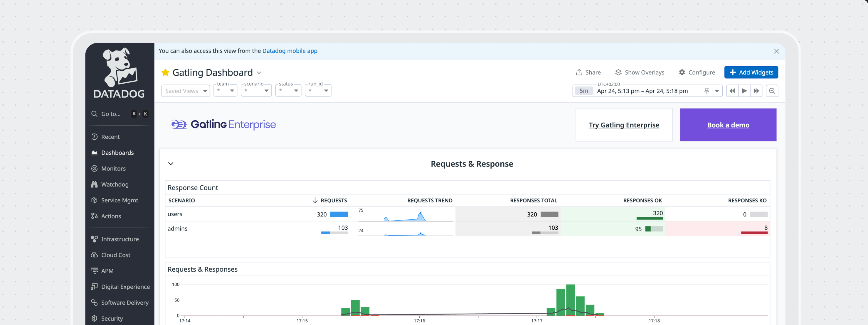Click the Gatling Enterprise logo
The width and height of the screenshot is (868, 325).
pyautogui.click(x=223, y=124)
